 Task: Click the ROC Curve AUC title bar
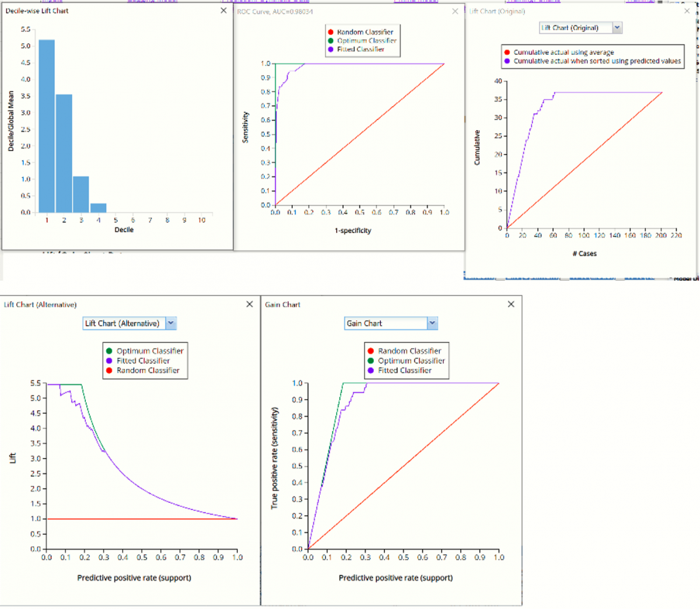[x=275, y=12]
